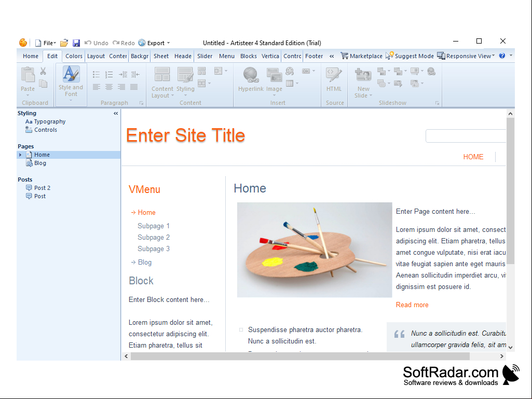The width and height of the screenshot is (532, 399).
Task: Click the Suggest Mode lightbulb icon
Action: (x=389, y=56)
